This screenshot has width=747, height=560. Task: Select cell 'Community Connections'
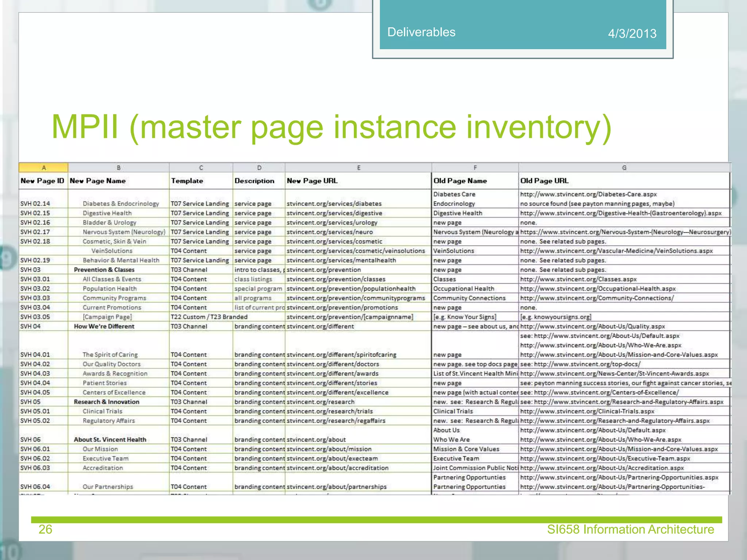click(475, 298)
